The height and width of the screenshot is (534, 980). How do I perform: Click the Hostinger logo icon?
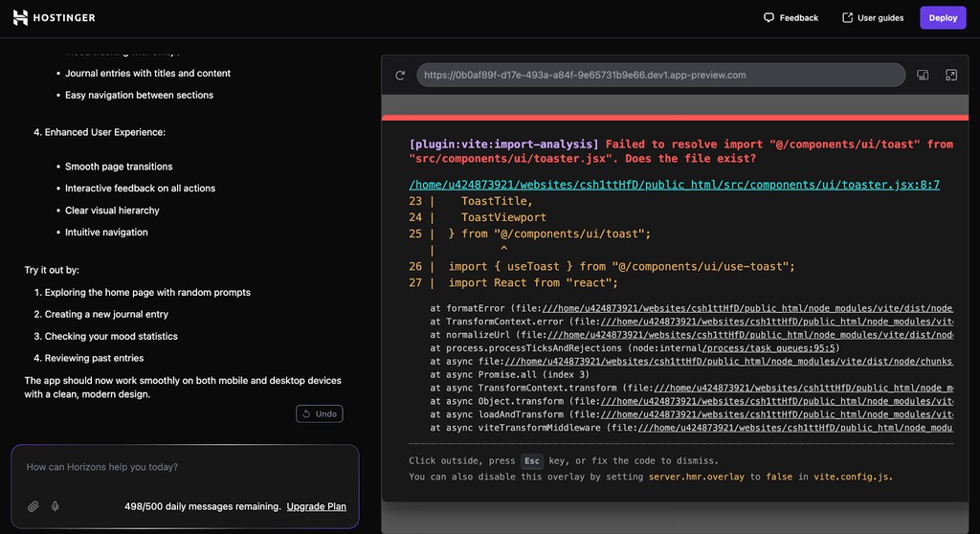click(20, 17)
